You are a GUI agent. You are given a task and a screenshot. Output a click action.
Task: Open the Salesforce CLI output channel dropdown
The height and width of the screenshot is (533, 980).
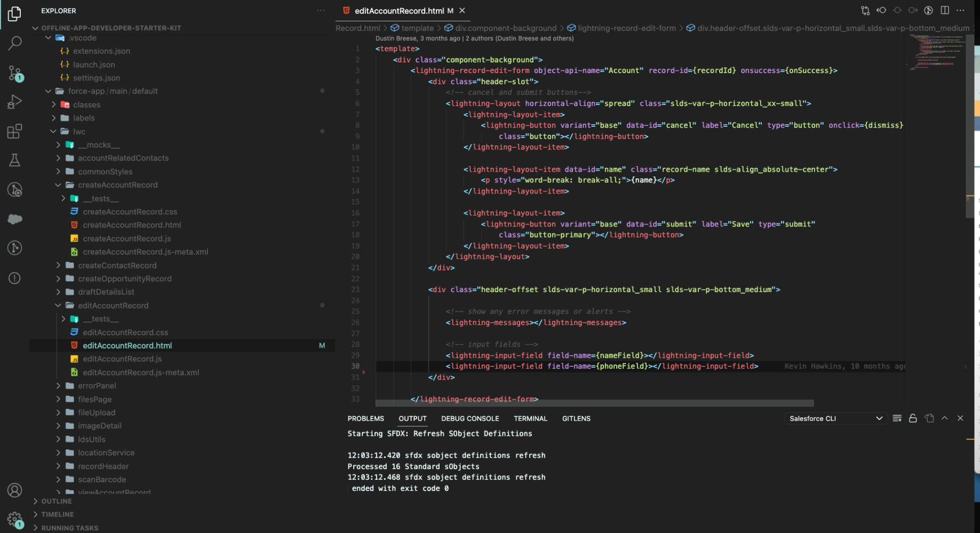835,418
